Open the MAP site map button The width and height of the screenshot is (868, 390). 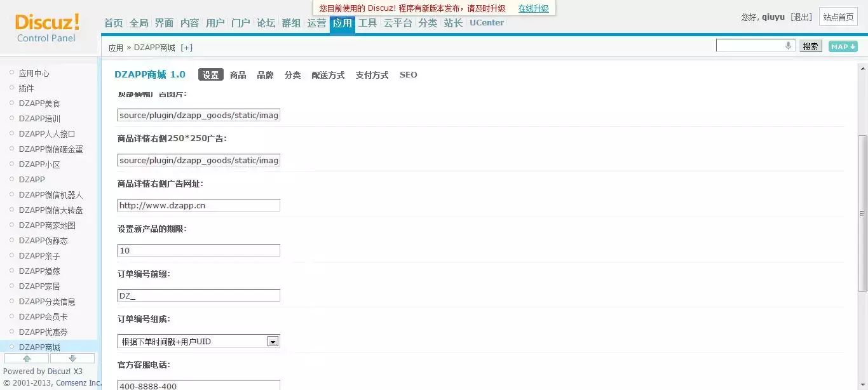click(x=843, y=46)
